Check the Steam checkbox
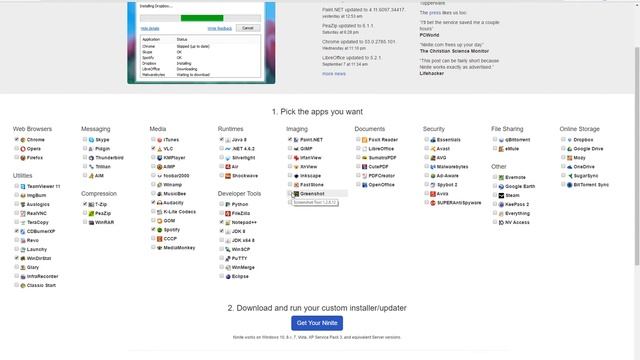 (495, 195)
